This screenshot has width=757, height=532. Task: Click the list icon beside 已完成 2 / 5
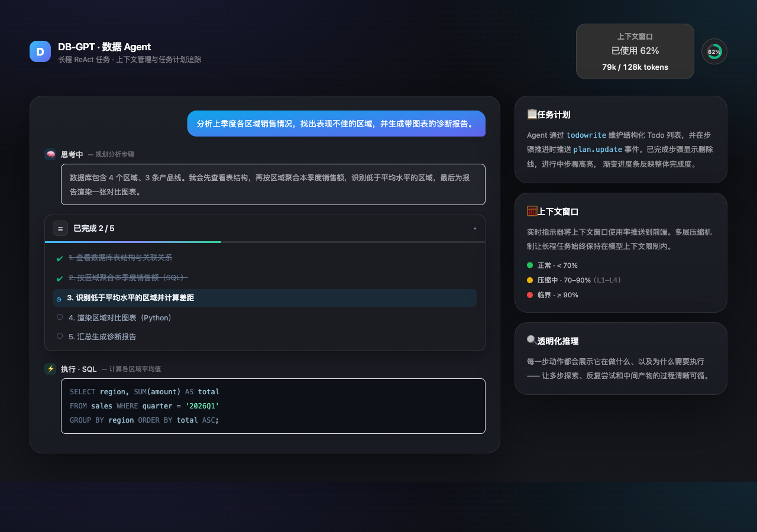[x=60, y=228]
